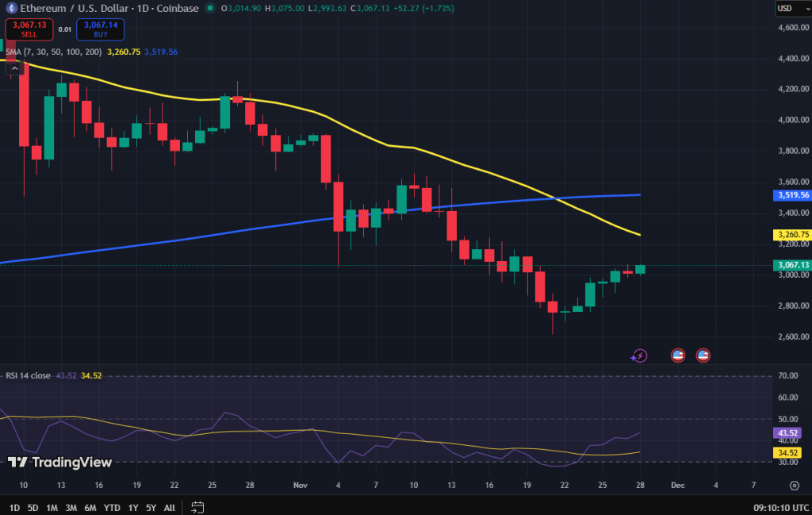Switch to the 3M time range

pos(71,508)
